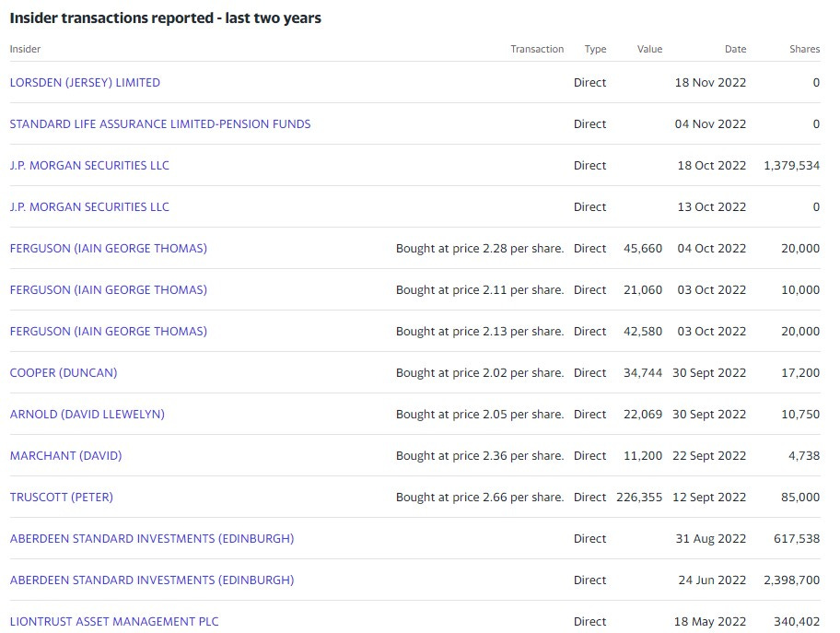The width and height of the screenshot is (840, 633).
Task: Select the value 22,069
Action: tap(643, 415)
